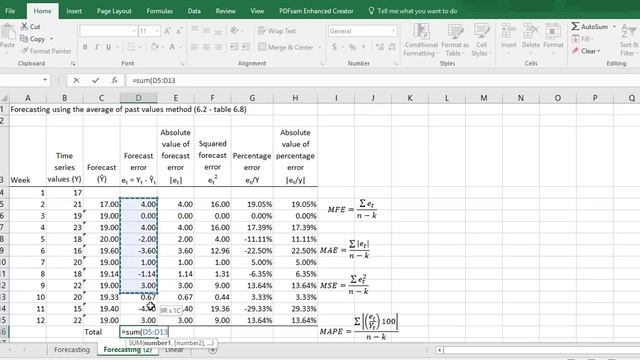Increase font size with large A icon
This screenshot has height=360, width=640.
click(x=167, y=31)
